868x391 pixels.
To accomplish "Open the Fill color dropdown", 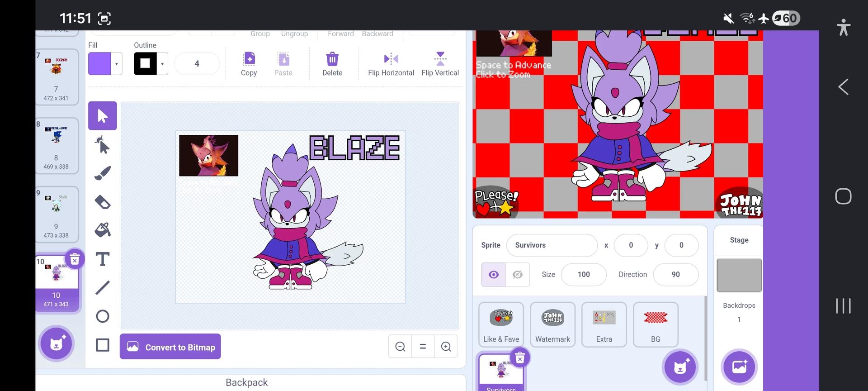I will pyautogui.click(x=117, y=64).
